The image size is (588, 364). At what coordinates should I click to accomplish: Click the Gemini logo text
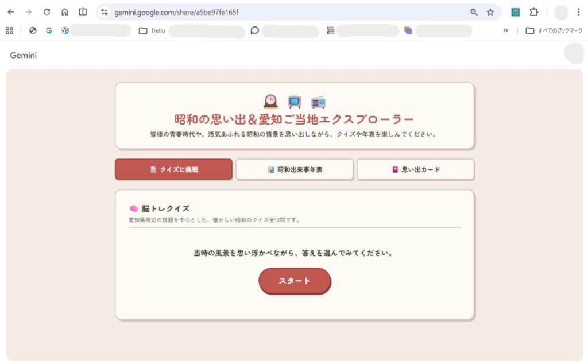(23, 56)
